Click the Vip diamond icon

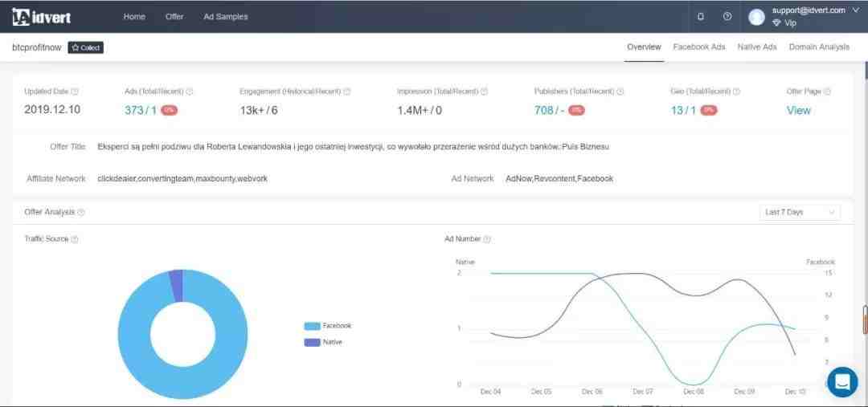pos(776,23)
